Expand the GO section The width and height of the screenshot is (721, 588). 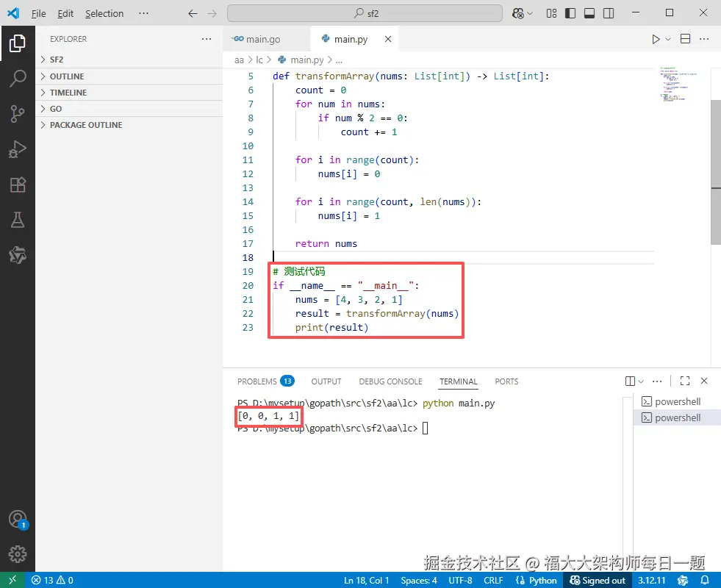pos(129,109)
